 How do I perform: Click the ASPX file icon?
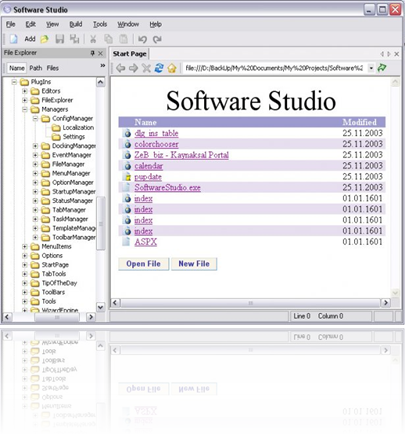(126, 242)
